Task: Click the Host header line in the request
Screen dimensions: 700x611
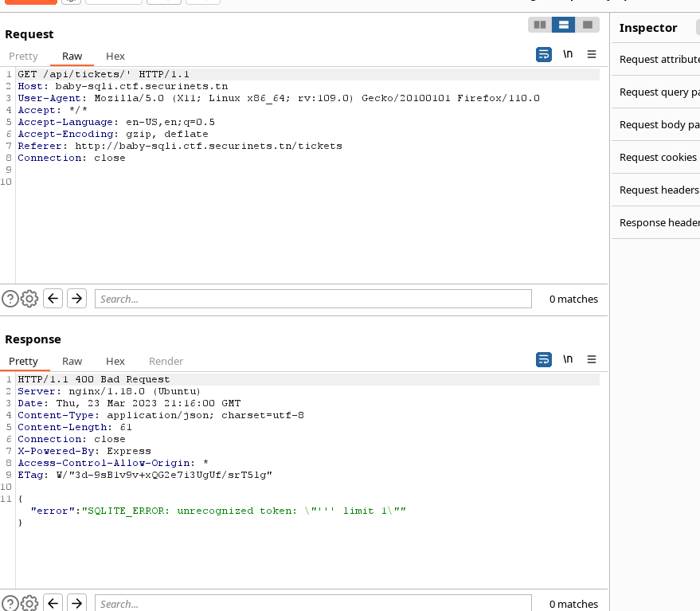Action: tap(123, 86)
